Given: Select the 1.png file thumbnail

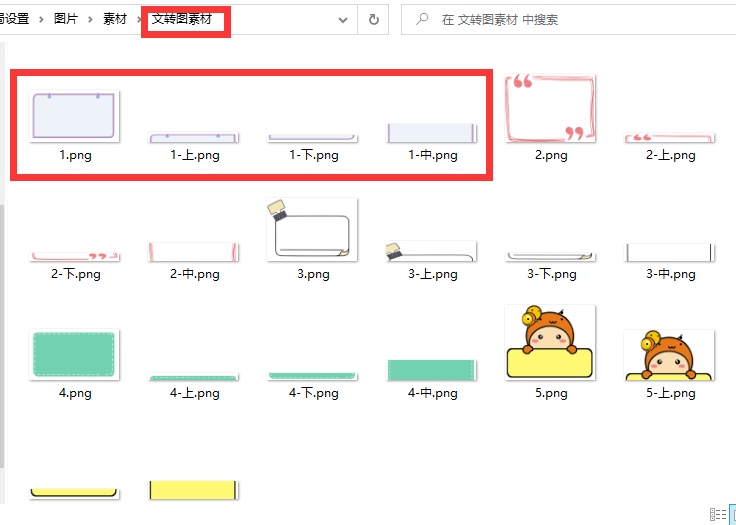Looking at the screenshot, I should pos(75,116).
